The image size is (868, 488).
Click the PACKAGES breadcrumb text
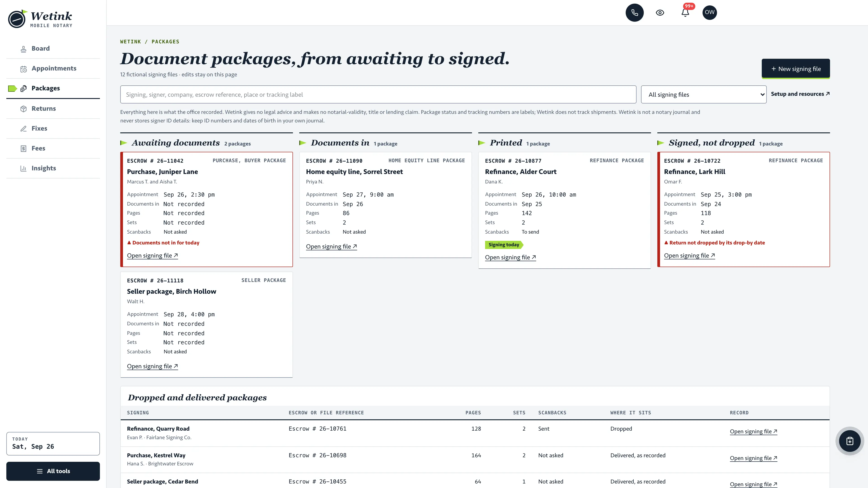pos(165,42)
